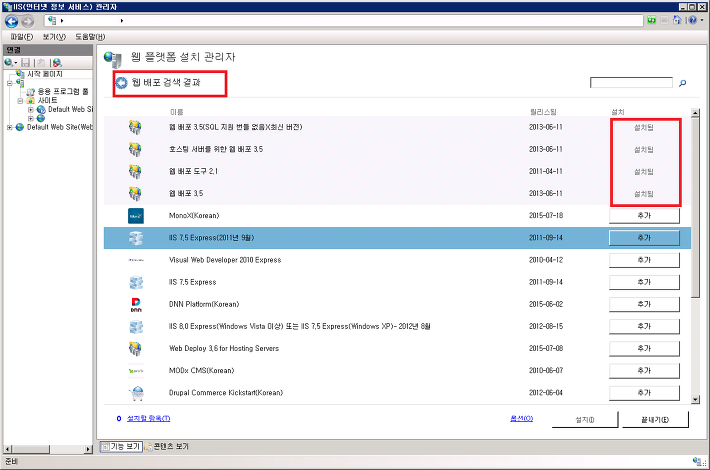Select the 웹 배포 3.5 row name
This screenshot has height=470, width=710.
pos(186,194)
